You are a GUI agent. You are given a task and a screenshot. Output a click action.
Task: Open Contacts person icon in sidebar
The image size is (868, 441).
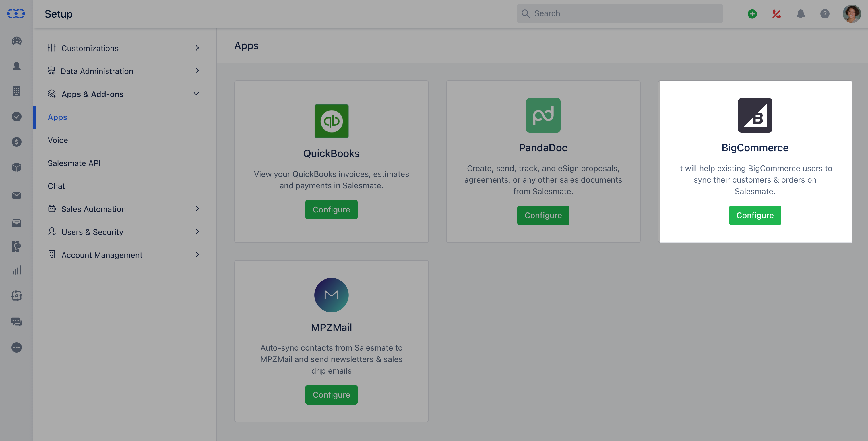[x=17, y=66]
